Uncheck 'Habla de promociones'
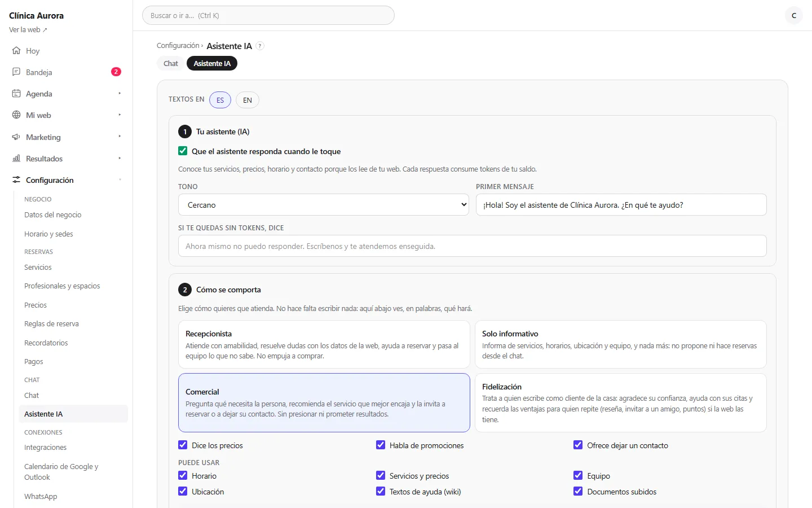 point(381,445)
